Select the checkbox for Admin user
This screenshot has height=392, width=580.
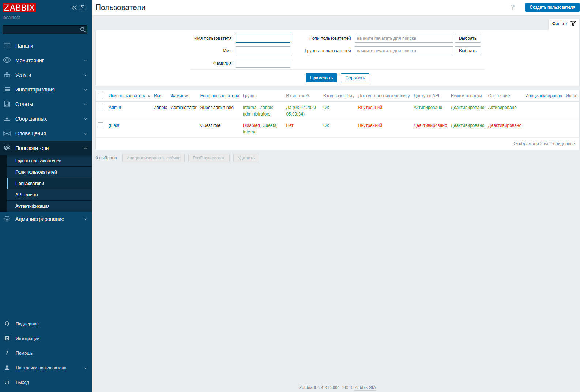point(101,108)
